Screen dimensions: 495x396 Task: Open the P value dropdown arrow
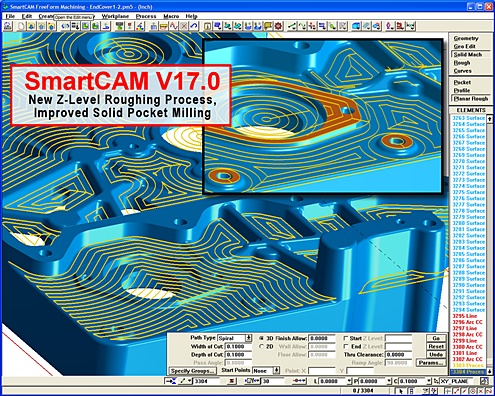coord(389,381)
